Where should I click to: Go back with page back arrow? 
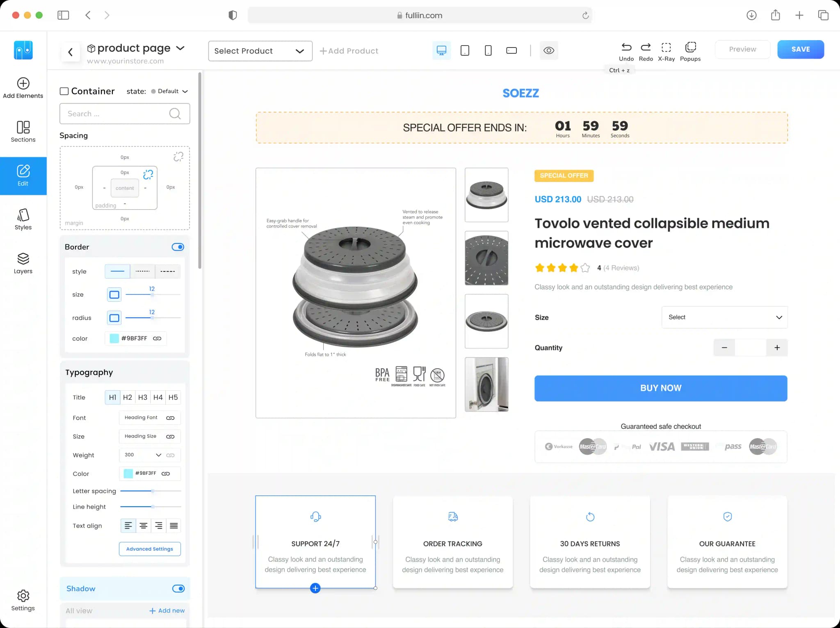click(x=71, y=52)
